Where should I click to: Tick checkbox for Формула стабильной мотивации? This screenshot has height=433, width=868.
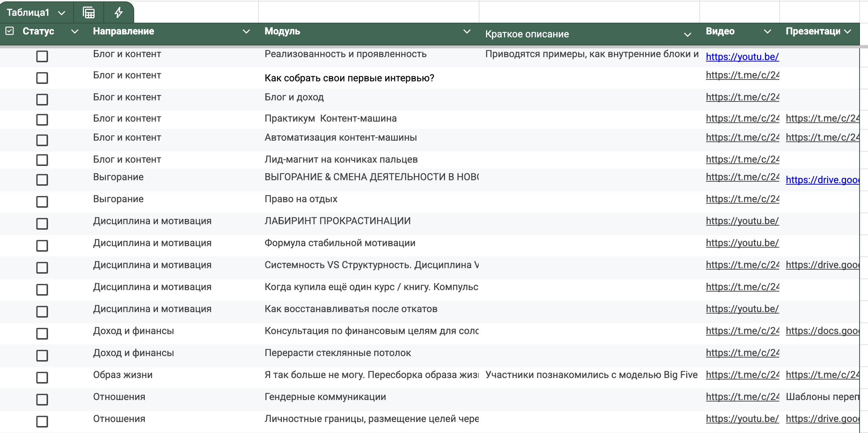click(x=42, y=245)
